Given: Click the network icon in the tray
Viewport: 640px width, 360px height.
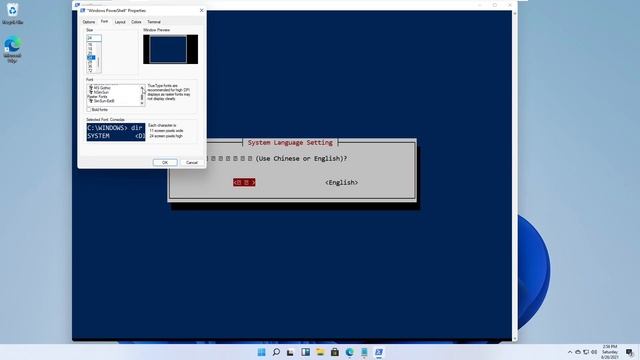Looking at the screenshot, I should pos(586,352).
